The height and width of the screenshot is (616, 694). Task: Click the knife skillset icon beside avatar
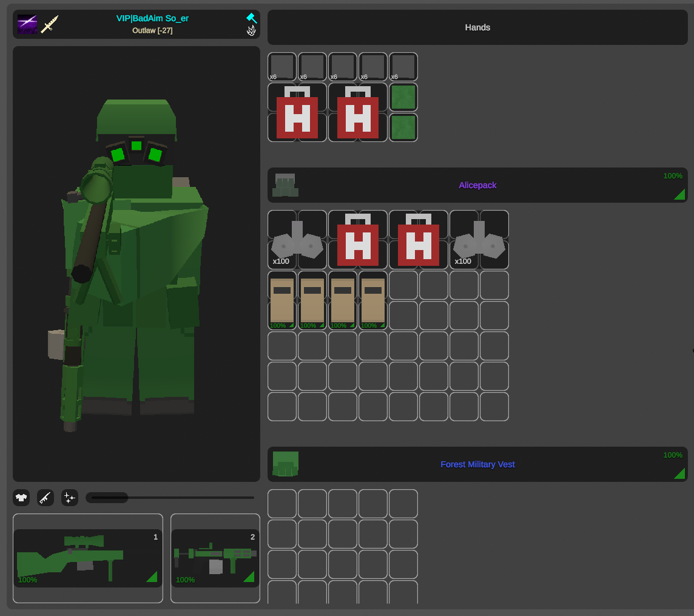coord(50,24)
